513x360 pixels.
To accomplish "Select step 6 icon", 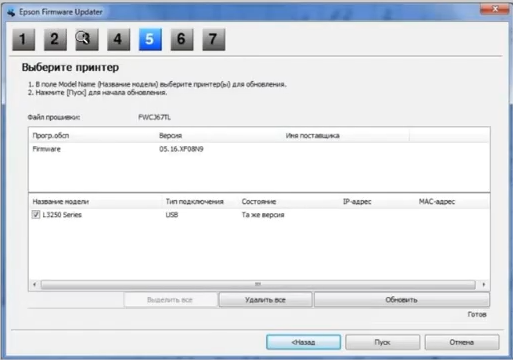I will pyautogui.click(x=182, y=39).
